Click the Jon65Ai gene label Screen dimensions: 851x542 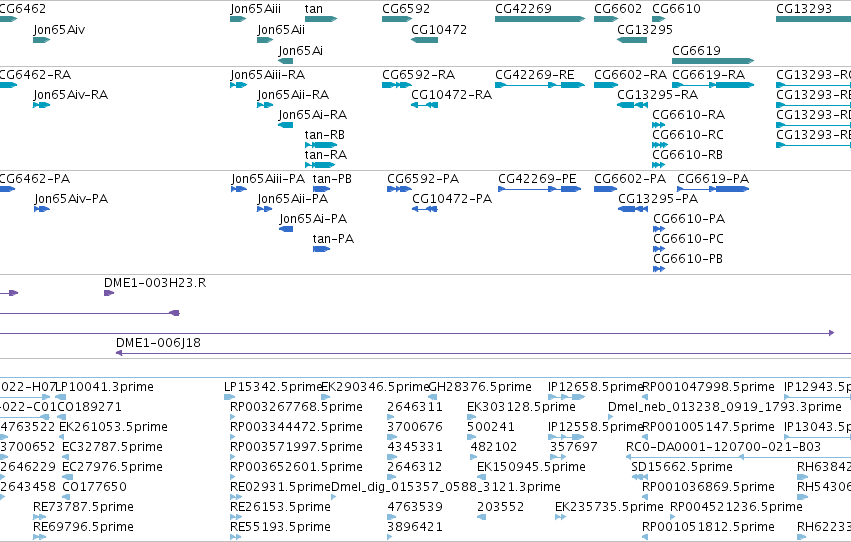pyautogui.click(x=301, y=50)
